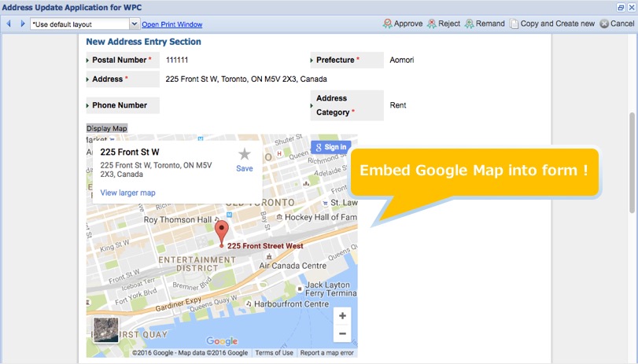Click the Reject icon in toolbar
Screen dimensions: 638x364
click(x=432, y=24)
